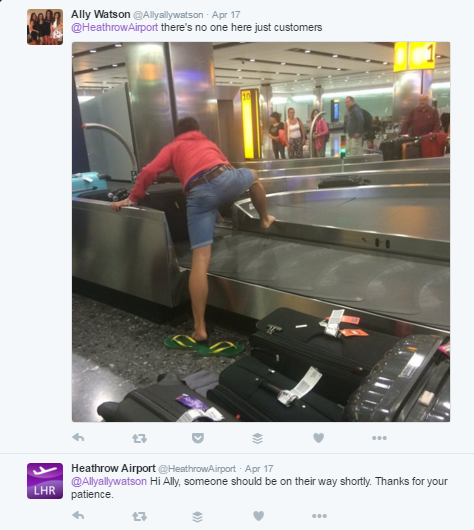
Task: Open Apr 17 timestamp on Ally's tweet
Action: point(226,15)
